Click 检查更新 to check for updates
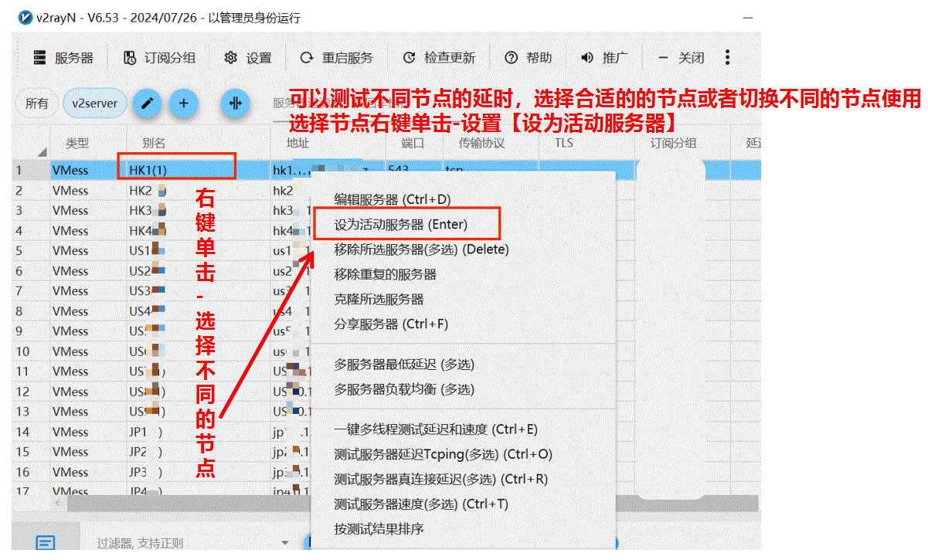Screen dimensions: 928x560 click(439, 58)
